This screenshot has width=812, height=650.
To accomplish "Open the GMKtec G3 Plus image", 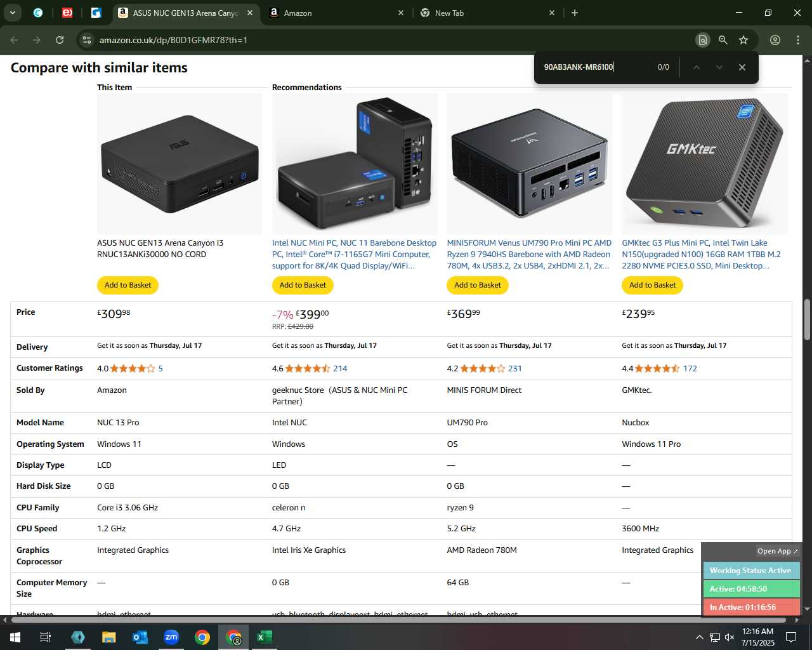I will pyautogui.click(x=705, y=164).
